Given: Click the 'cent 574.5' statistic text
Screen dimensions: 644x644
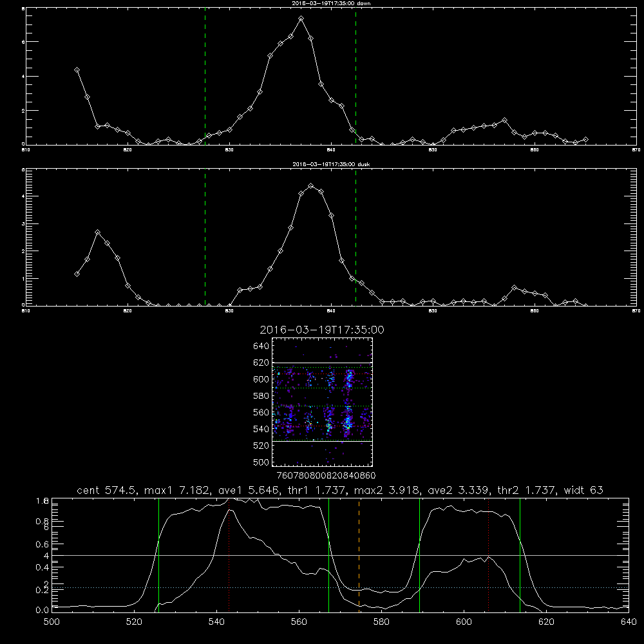Looking at the screenshot, I should click(x=107, y=490).
